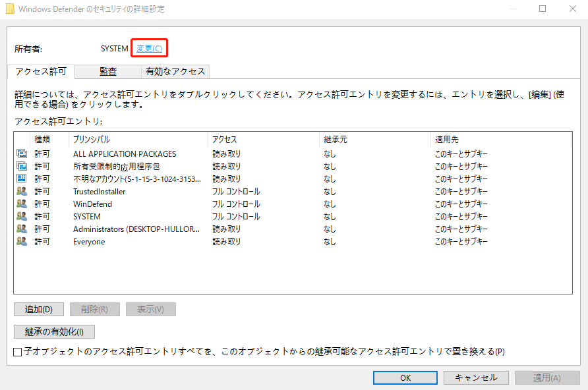Image resolution: width=588 pixels, height=390 pixels.
Task: Click このキーとサブキー in the SYSTEM row
Action: click(x=461, y=216)
